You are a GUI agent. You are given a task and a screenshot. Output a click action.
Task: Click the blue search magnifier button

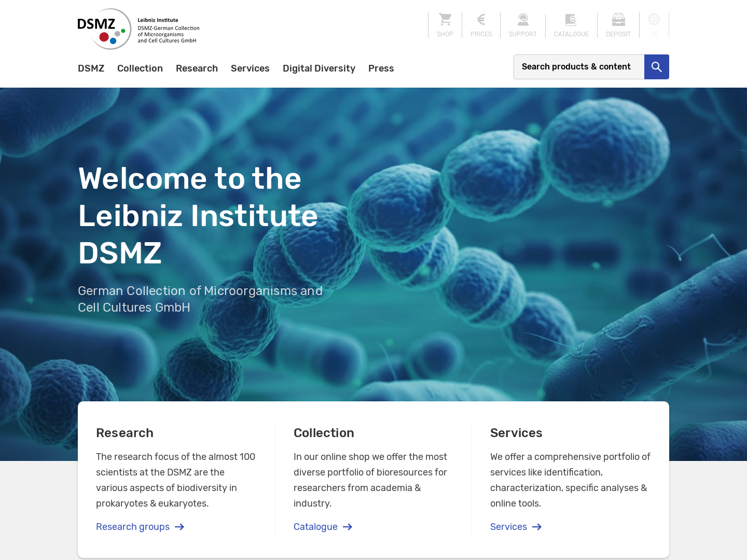657,67
